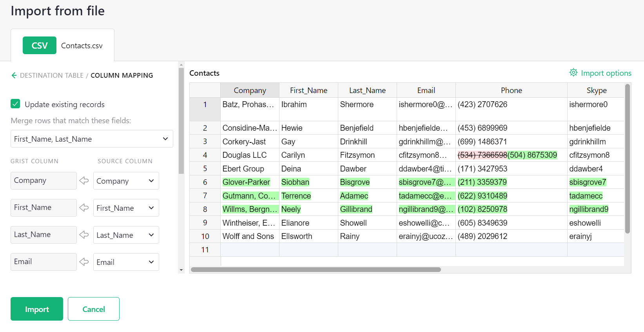Screen dimensions: 644x332
Task: Uncheck Update existing records checkbox
Action: [x=15, y=104]
